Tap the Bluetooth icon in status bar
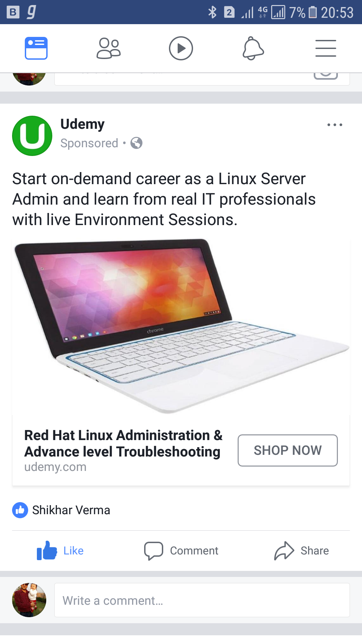The image size is (362, 644). click(213, 12)
